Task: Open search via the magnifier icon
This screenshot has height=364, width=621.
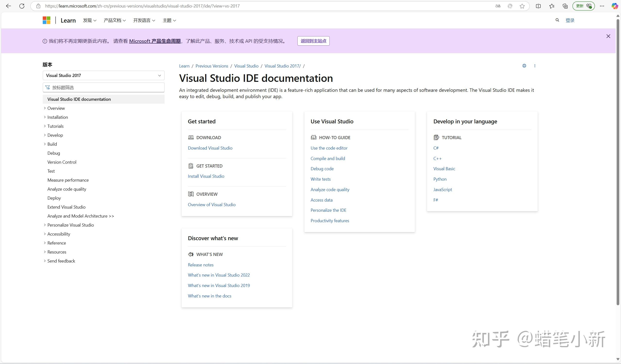Action: 557,20
